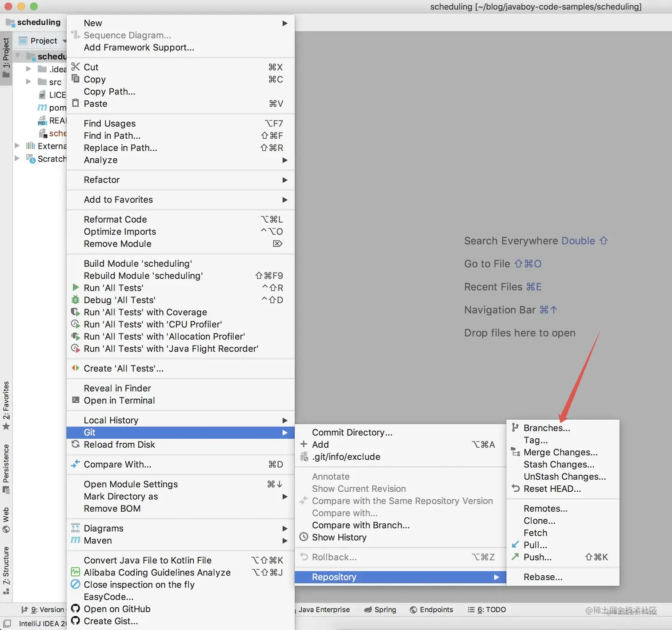672x630 pixels.
Task: Open the Persistence tool window tab
Action: point(6,468)
